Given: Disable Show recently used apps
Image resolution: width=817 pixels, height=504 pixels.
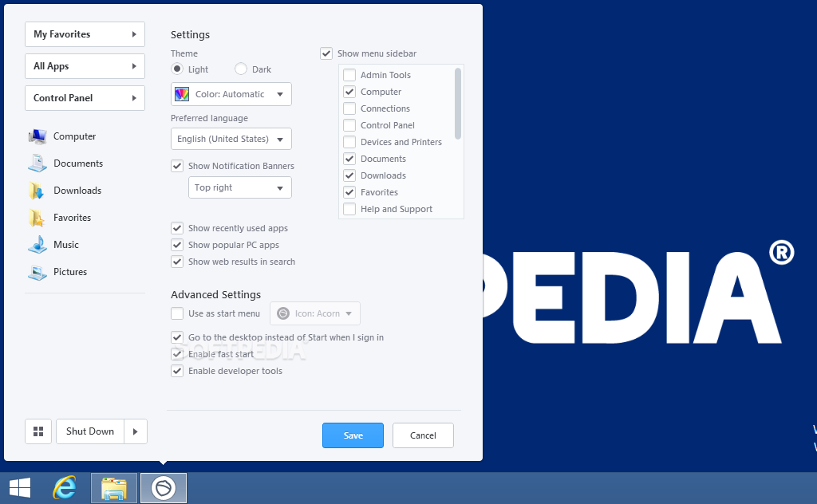Looking at the screenshot, I should (x=177, y=229).
